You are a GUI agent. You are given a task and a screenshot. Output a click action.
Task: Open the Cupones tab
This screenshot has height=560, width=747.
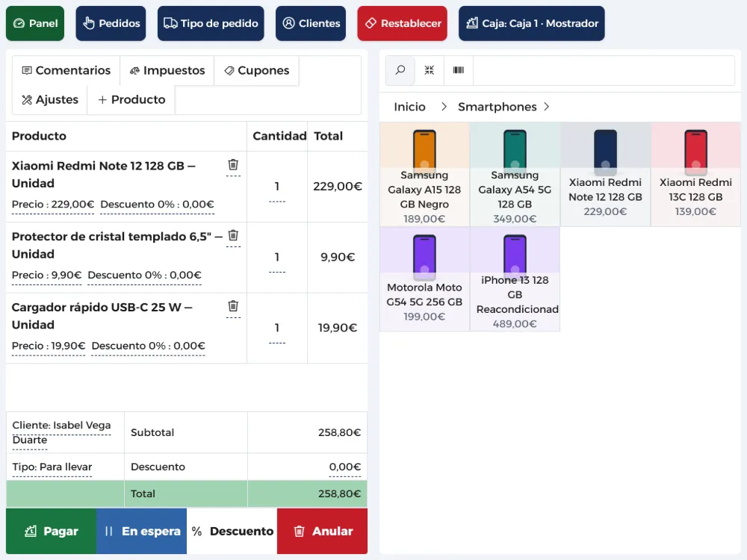257,70
